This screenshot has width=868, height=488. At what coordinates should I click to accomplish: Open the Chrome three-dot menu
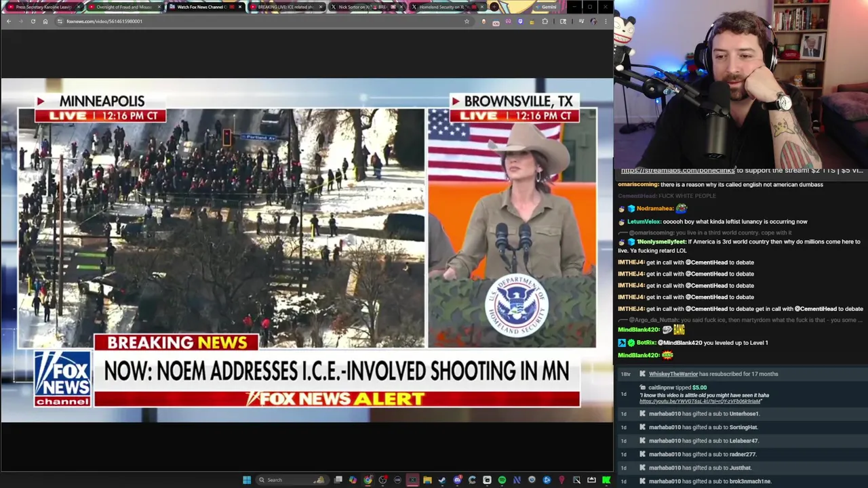tap(606, 21)
